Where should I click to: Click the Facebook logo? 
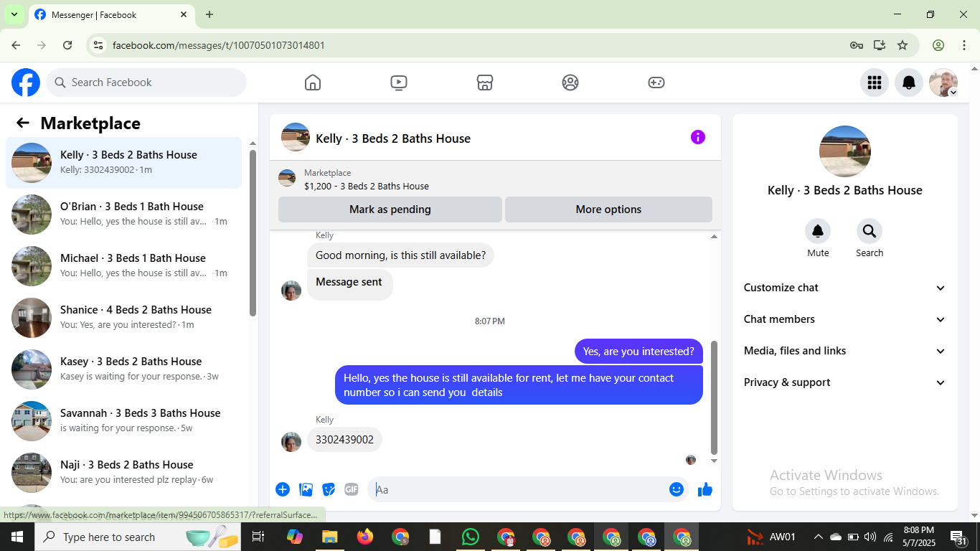click(x=26, y=83)
